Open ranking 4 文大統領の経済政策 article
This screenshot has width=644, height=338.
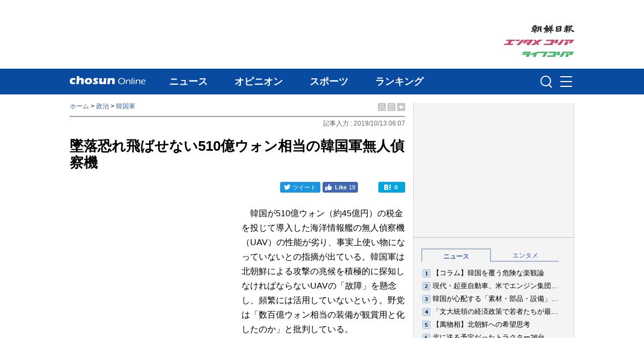pyautogui.click(x=495, y=312)
